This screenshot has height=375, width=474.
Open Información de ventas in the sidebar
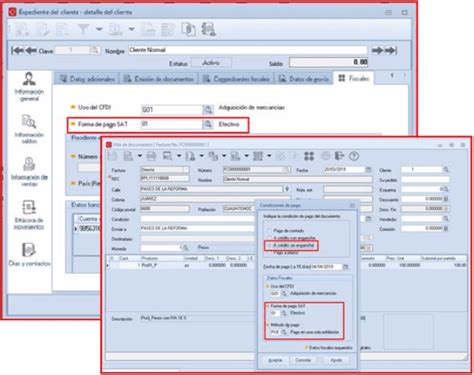pos(29,172)
